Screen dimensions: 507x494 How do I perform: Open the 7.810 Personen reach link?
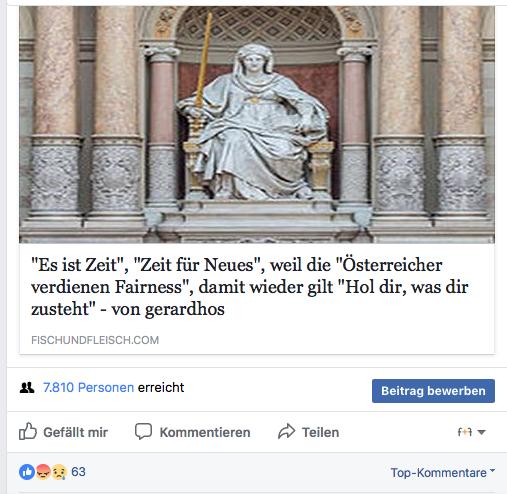point(88,388)
